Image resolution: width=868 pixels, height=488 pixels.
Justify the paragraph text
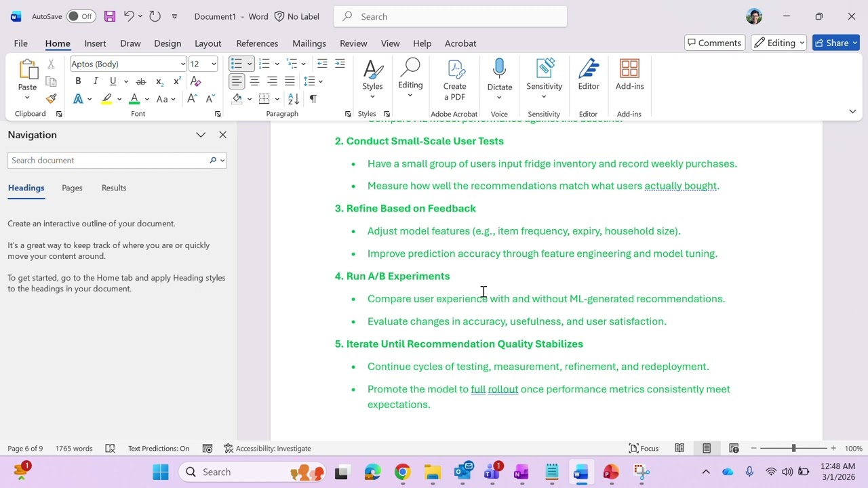290,81
